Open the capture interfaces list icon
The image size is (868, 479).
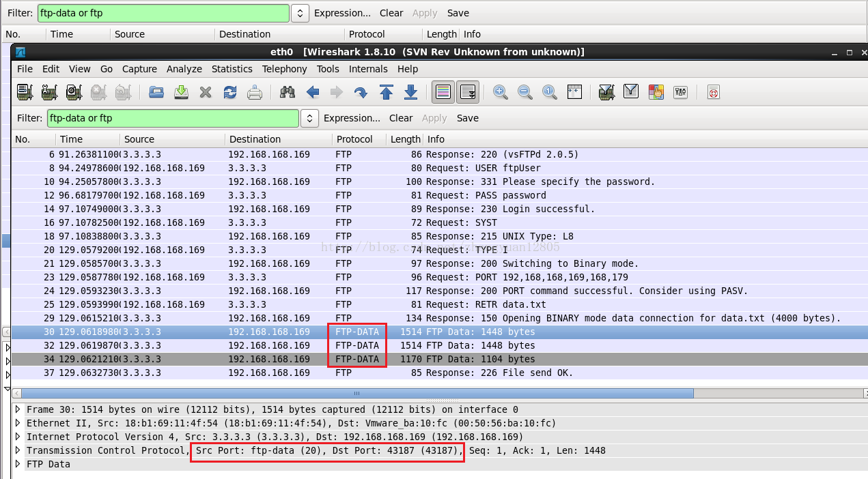(25, 92)
